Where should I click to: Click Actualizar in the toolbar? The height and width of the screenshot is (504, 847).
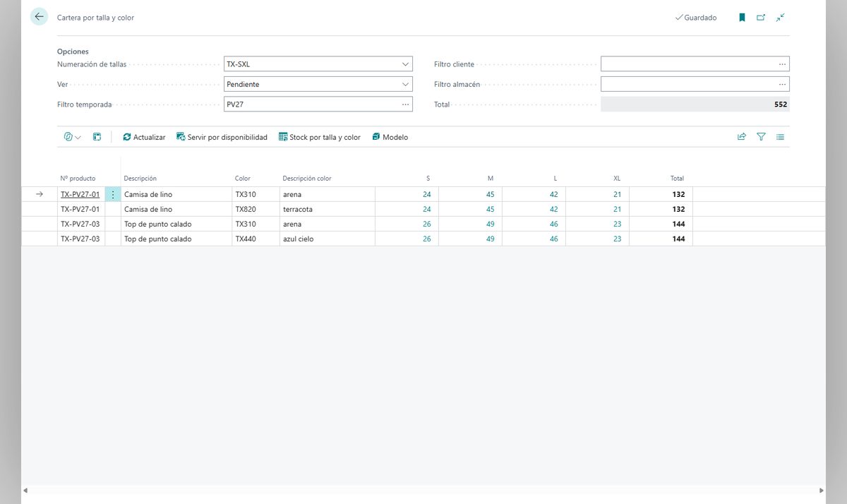click(144, 137)
